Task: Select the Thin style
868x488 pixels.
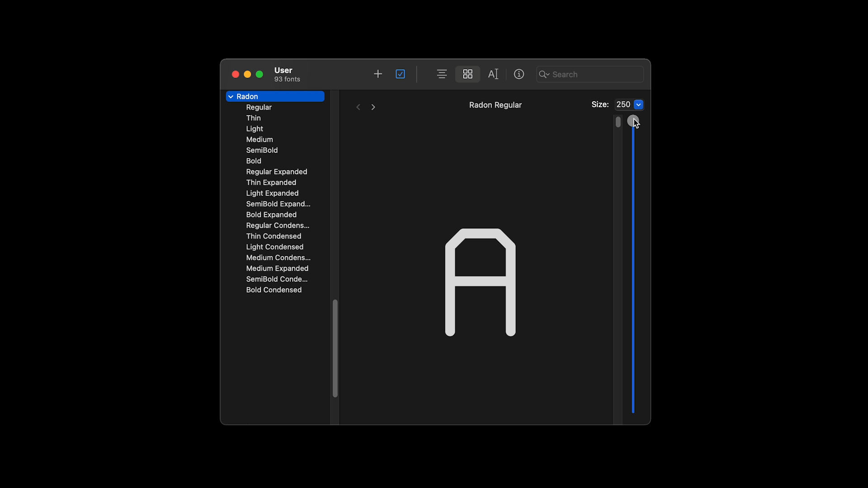Action: click(x=253, y=118)
